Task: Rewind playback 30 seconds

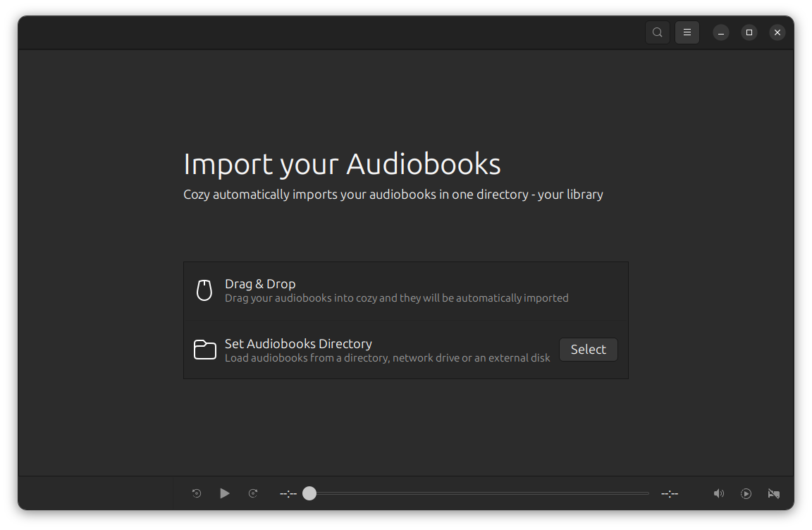Action: click(x=197, y=493)
